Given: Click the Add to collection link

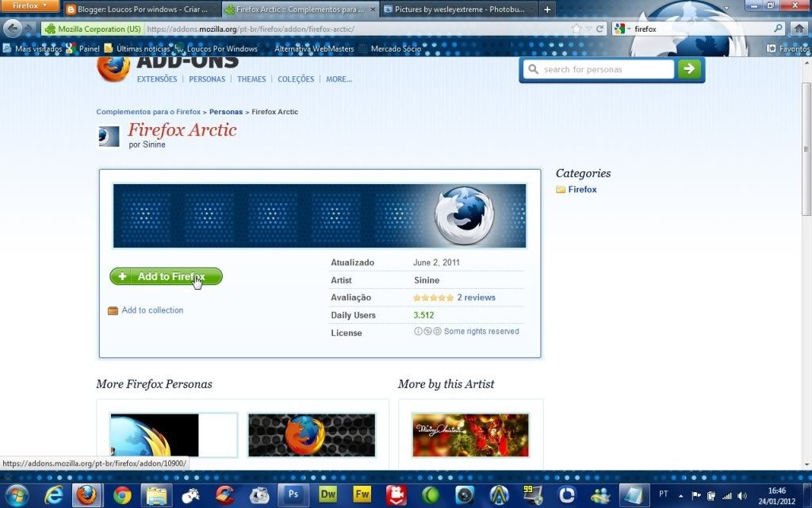Looking at the screenshot, I should [x=151, y=310].
